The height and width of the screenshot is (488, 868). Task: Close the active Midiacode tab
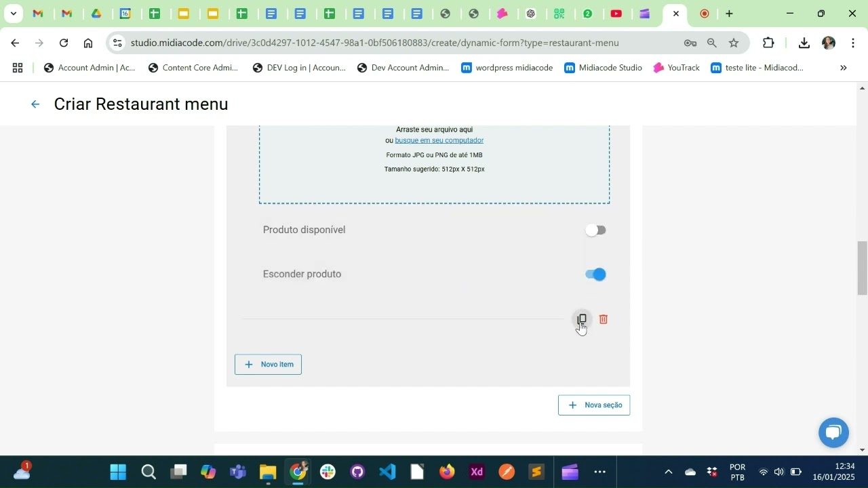(675, 14)
